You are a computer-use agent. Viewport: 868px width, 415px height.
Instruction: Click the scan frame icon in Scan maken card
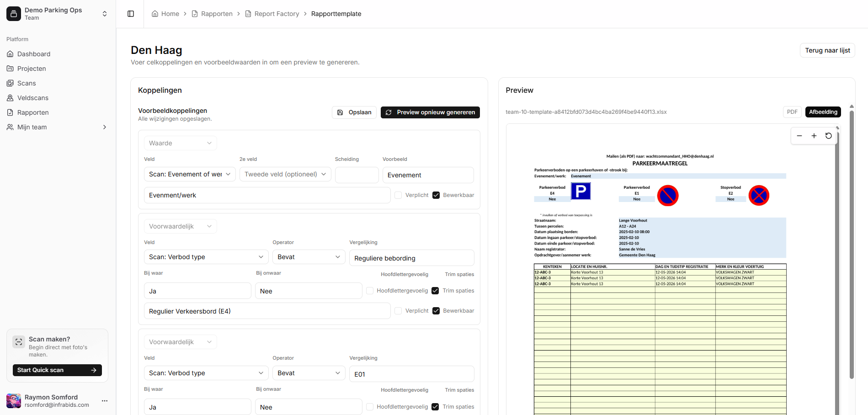point(19,342)
